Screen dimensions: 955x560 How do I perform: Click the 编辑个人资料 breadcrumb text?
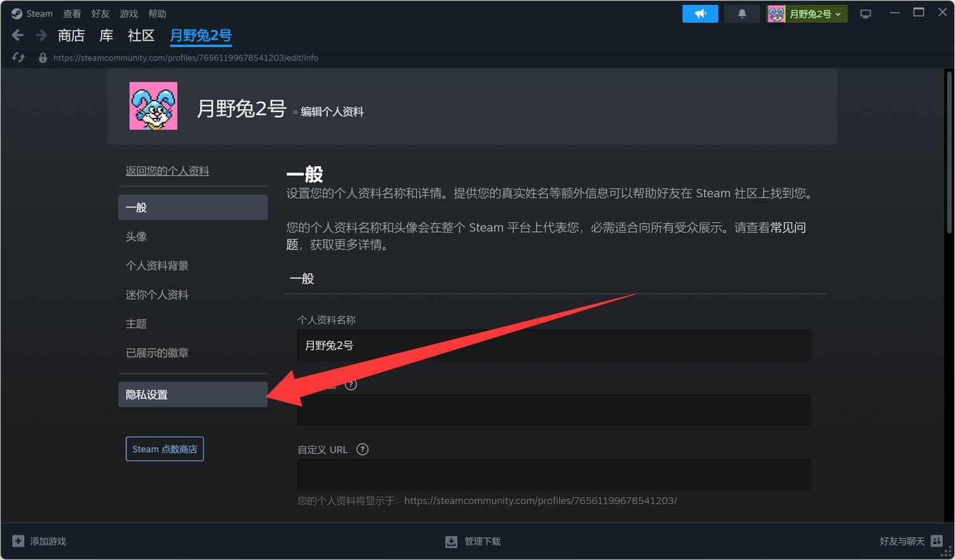[332, 111]
